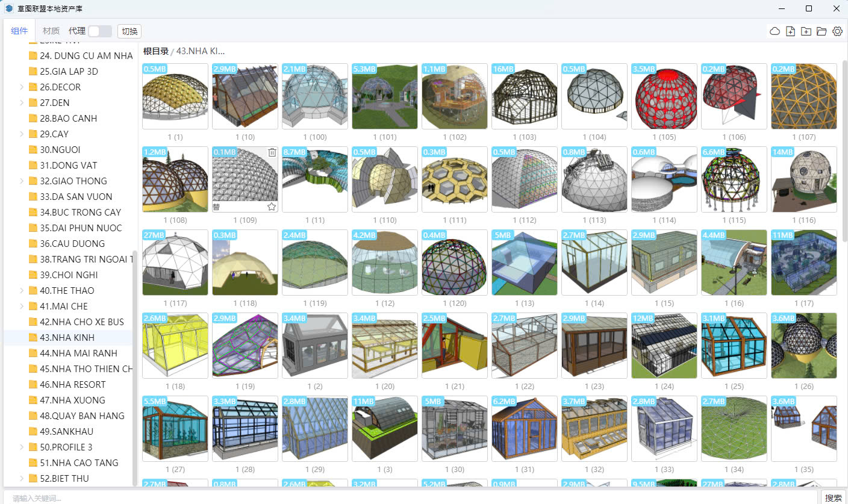Expand the 26.DECOR folder
The height and width of the screenshot is (504, 848).
[22, 87]
